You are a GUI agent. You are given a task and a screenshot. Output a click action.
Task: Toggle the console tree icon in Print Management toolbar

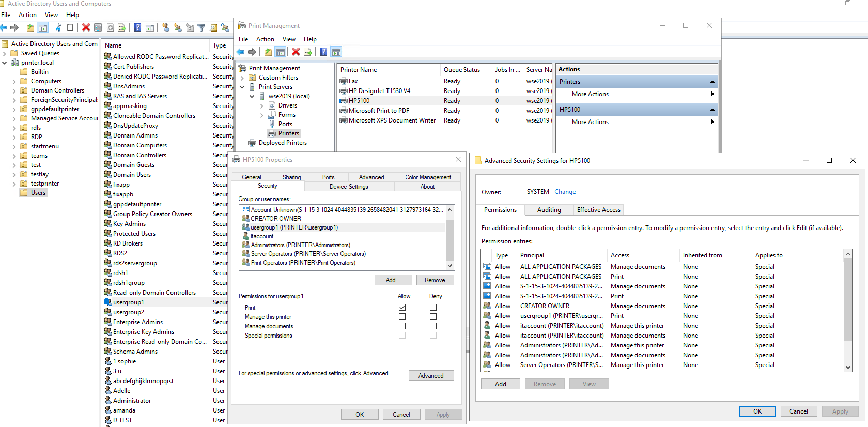pyautogui.click(x=281, y=52)
